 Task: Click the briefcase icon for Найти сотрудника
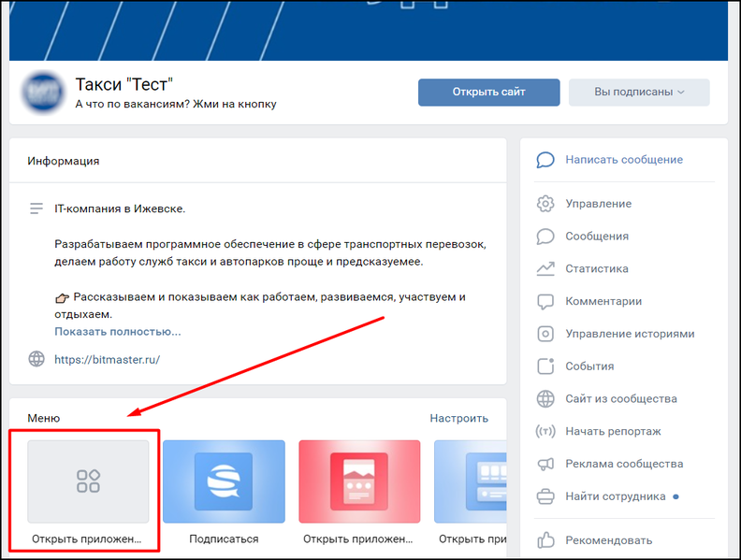point(545,496)
